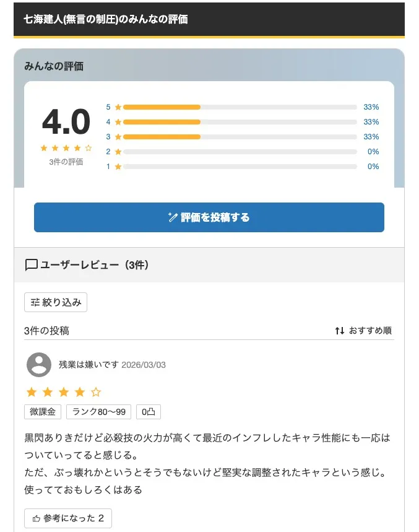Click the speech bubble icon beside ユーザーレビュー
The width and height of the screenshot is (419, 532).
(x=31, y=264)
